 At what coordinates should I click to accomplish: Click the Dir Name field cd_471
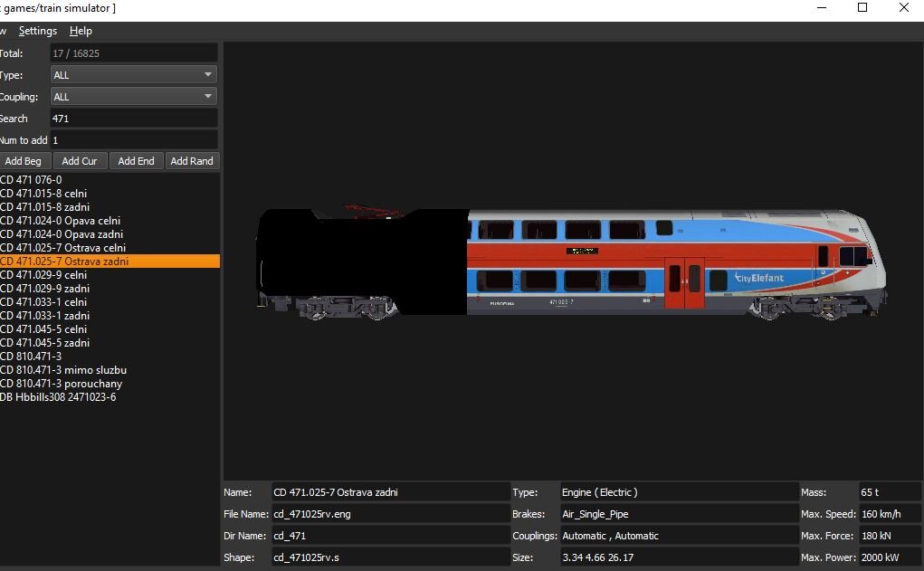coord(390,536)
